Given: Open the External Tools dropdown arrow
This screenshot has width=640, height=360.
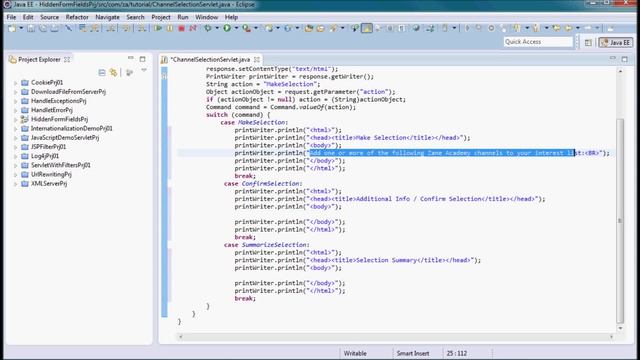Looking at the screenshot, I should 256,28.
